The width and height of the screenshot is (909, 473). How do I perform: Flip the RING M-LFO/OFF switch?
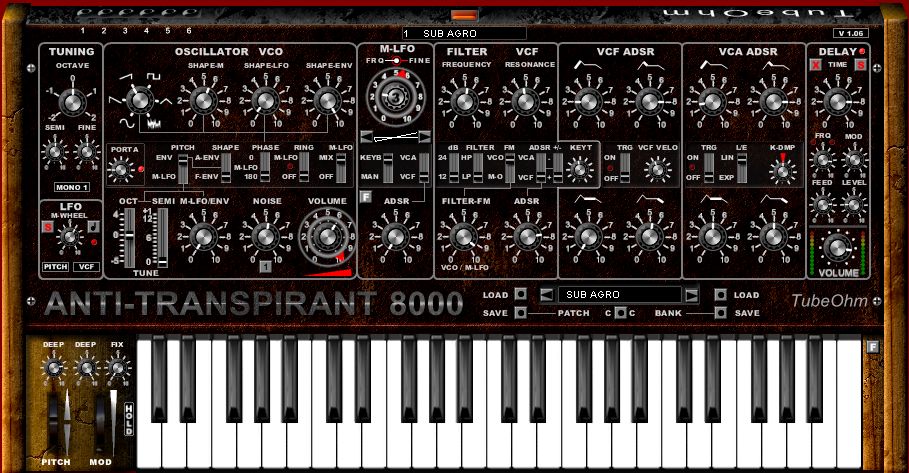304,168
